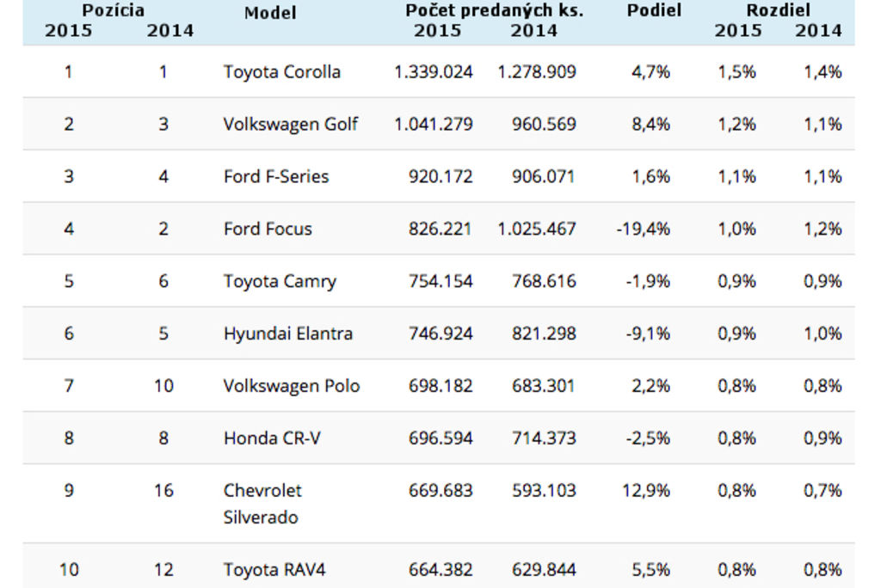This screenshot has width=881, height=588.
Task: Select the Volkswagen Polo model name
Action: pyautogui.click(x=291, y=386)
